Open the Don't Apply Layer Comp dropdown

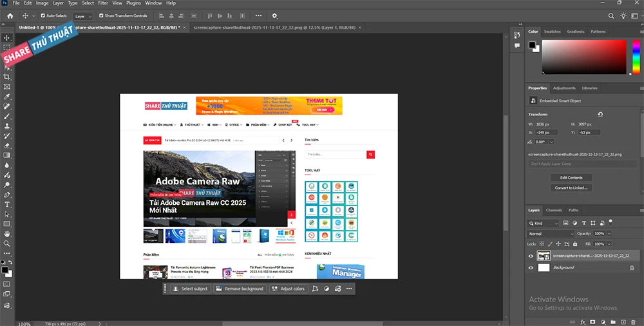pyautogui.click(x=582, y=164)
